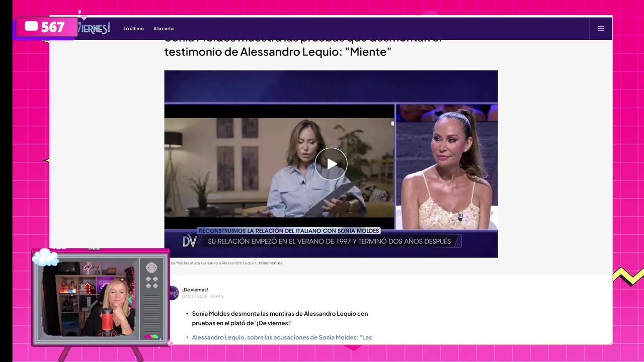Open the Alessandro Lequio accusations link
The image size is (644, 362).
[282, 337]
